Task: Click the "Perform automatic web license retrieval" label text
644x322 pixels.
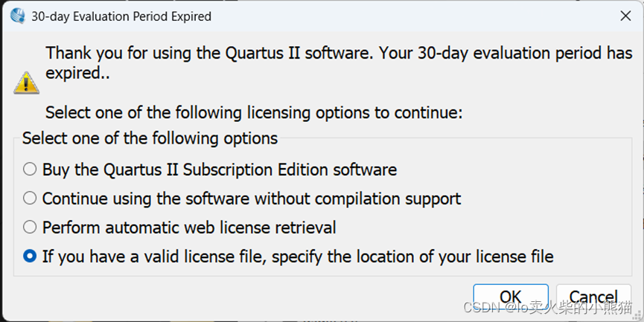Action: click(x=189, y=227)
